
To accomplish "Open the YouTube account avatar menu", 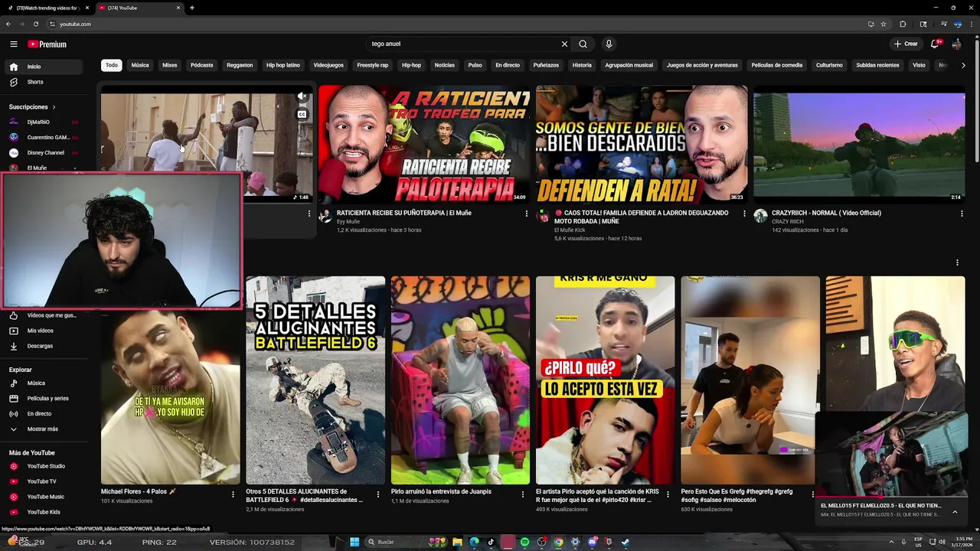I will click(x=956, y=44).
